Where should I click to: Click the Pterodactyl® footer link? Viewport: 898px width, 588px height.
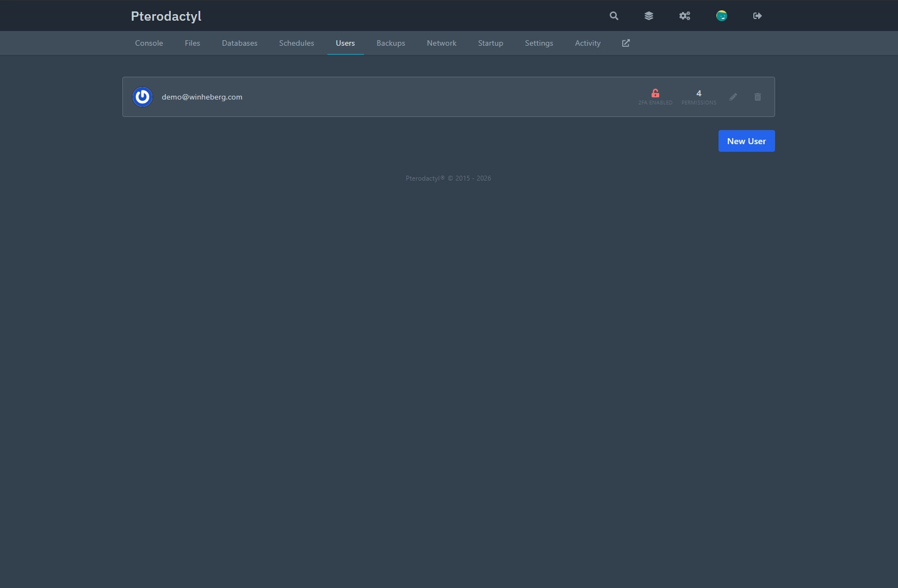[425, 178]
